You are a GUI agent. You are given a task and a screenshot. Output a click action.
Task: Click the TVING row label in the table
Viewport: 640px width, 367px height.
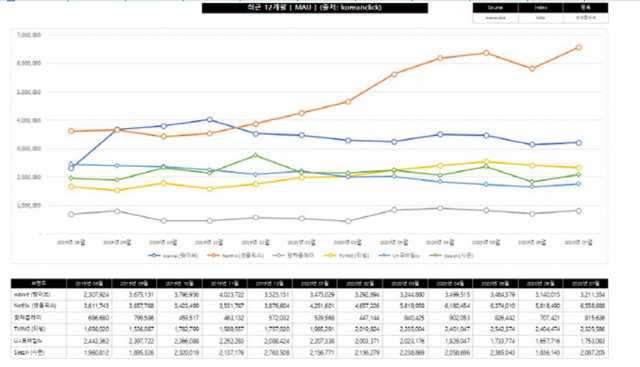pos(29,329)
